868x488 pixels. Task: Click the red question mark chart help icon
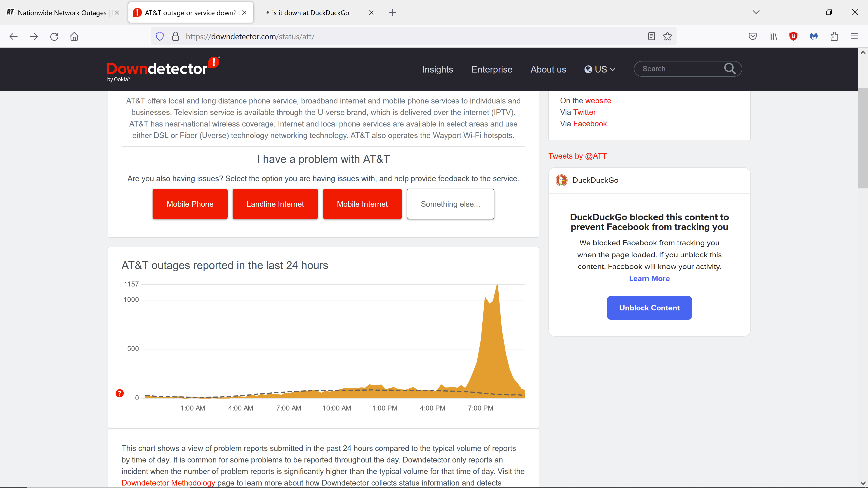tap(120, 393)
